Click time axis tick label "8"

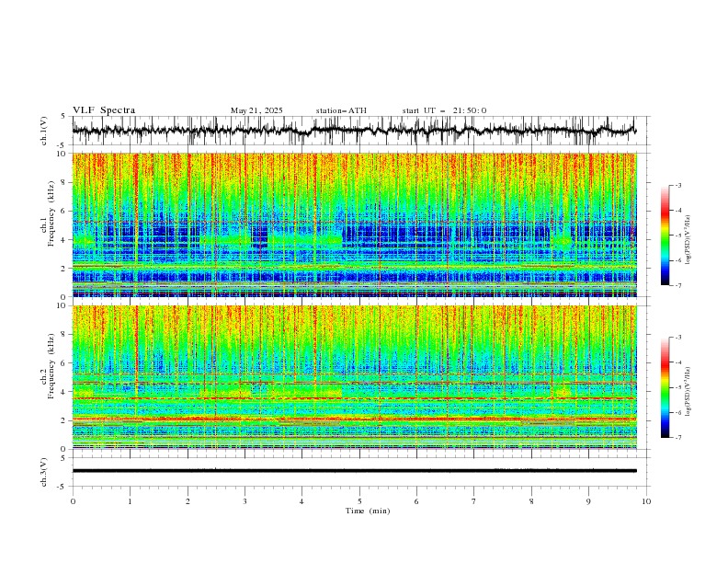pyautogui.click(x=531, y=501)
